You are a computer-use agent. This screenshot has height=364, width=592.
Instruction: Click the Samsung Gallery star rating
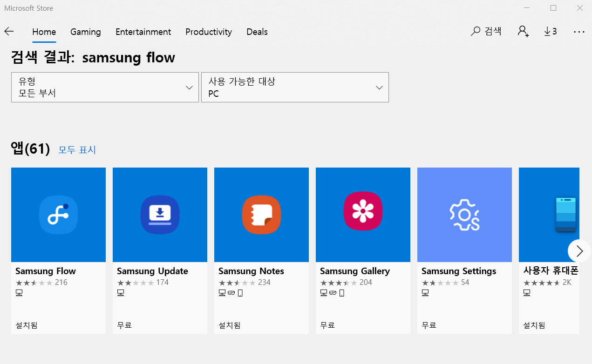pyautogui.click(x=339, y=283)
